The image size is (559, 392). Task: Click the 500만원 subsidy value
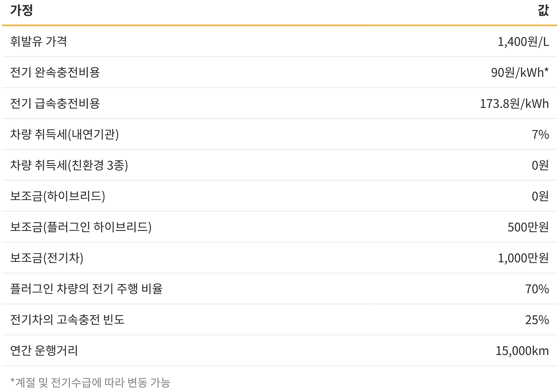click(x=528, y=227)
